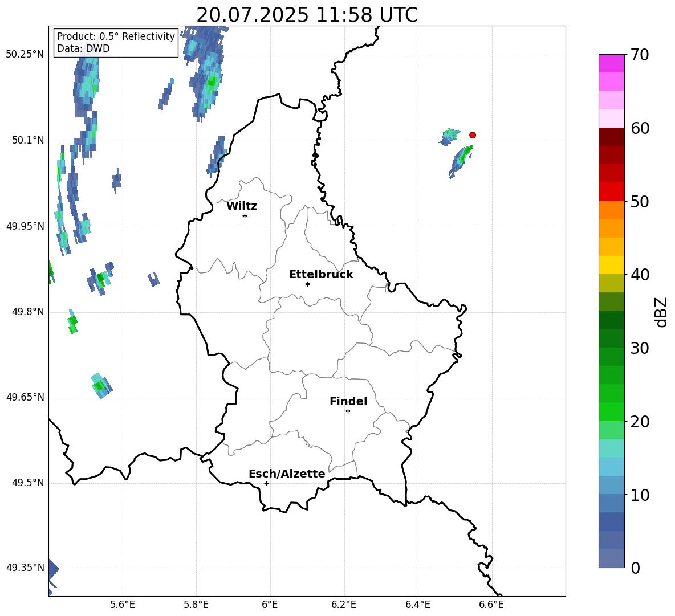
Task: Click the 50.25°N latitude label
Action: pos(25,55)
